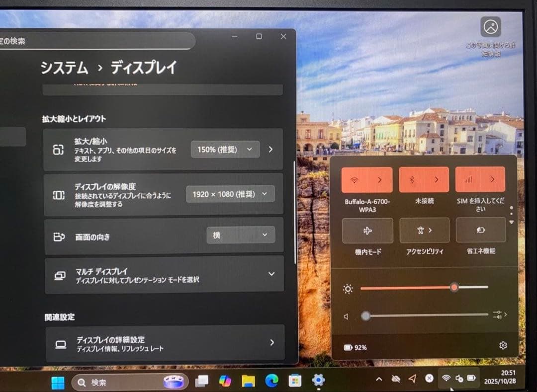Screen dimensions: 537x392
Task: Click 省エネ機能 energy saver button
Action: pyautogui.click(x=480, y=230)
